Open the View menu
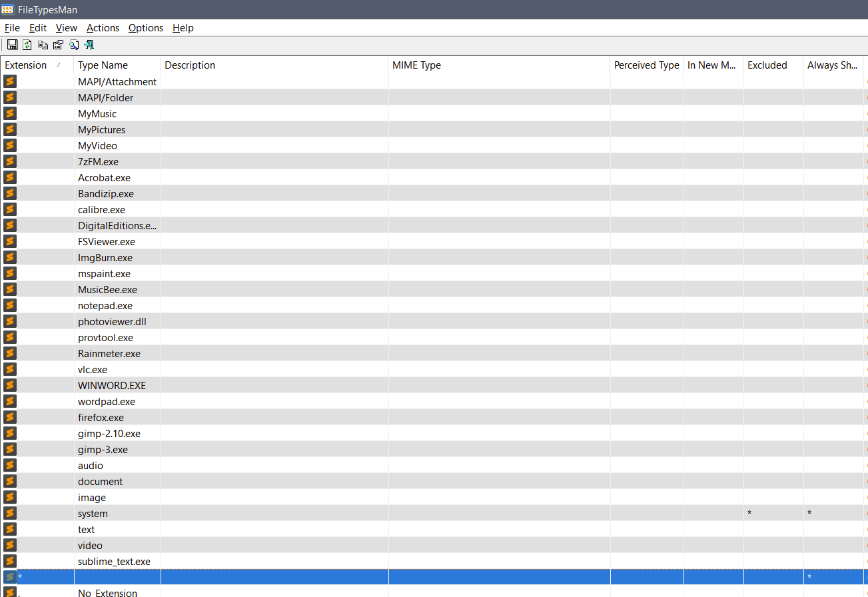868x597 pixels. click(67, 28)
